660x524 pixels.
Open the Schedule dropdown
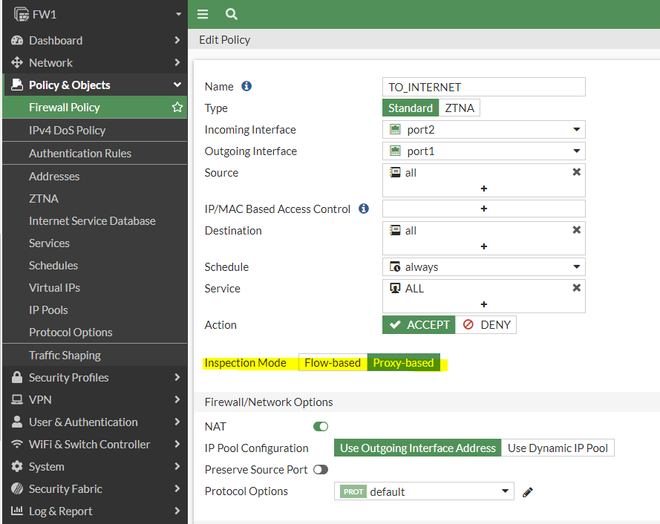(484, 267)
